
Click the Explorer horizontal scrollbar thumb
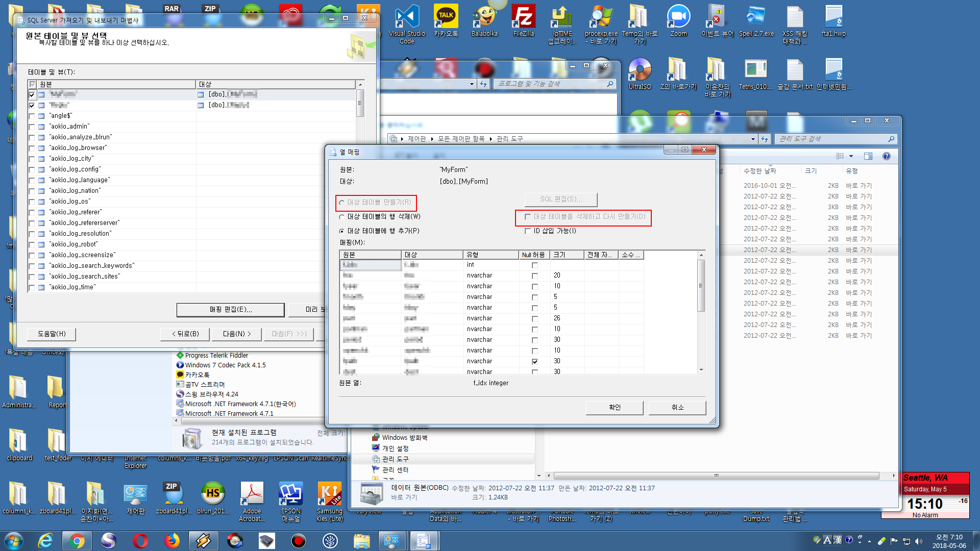(716, 475)
